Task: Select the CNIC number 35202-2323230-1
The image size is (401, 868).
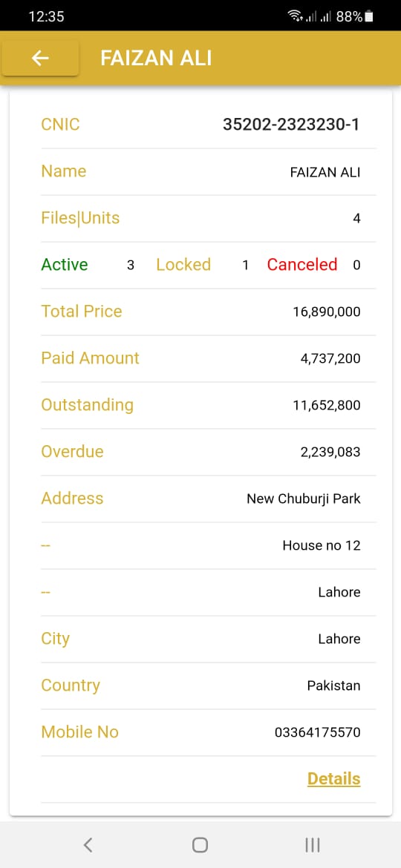Action: pyautogui.click(x=291, y=125)
